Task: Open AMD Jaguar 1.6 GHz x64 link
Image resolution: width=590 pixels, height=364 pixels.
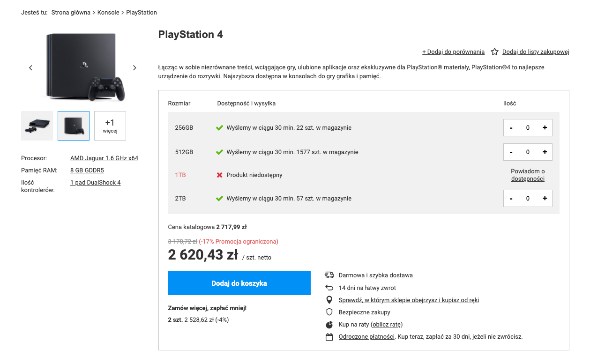Action: coord(104,158)
